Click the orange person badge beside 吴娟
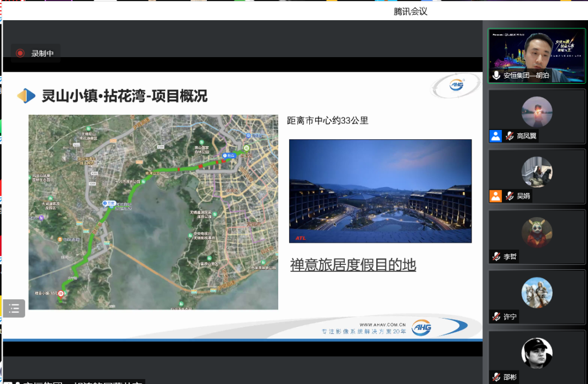Screen dimensions: 588x384 495,196
